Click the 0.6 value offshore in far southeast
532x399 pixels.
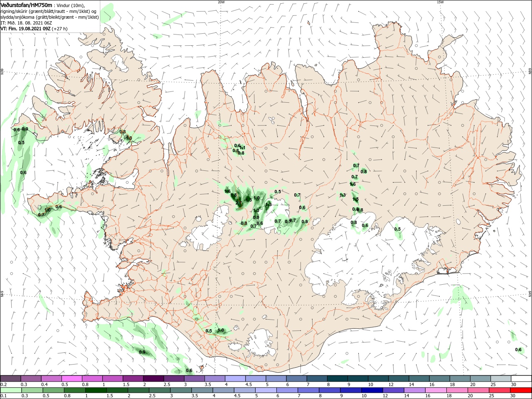pyautogui.click(x=518, y=350)
